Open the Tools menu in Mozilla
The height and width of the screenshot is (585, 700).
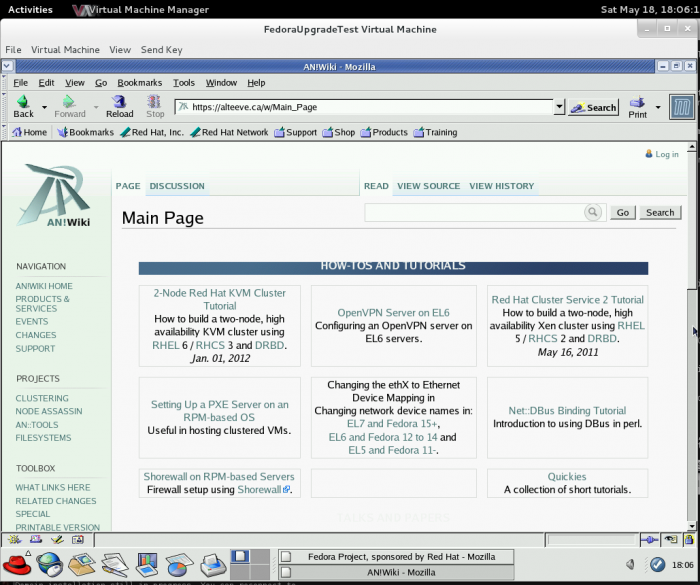[183, 83]
